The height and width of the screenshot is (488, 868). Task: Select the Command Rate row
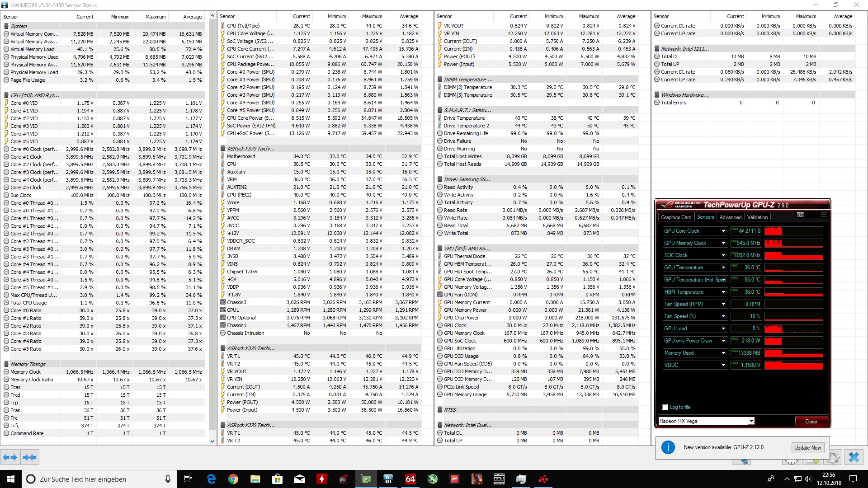click(104, 433)
